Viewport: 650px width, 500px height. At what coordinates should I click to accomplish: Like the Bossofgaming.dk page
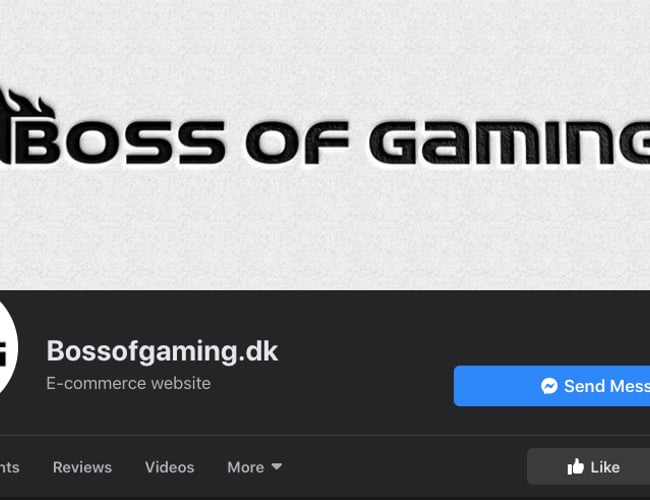[x=588, y=467]
